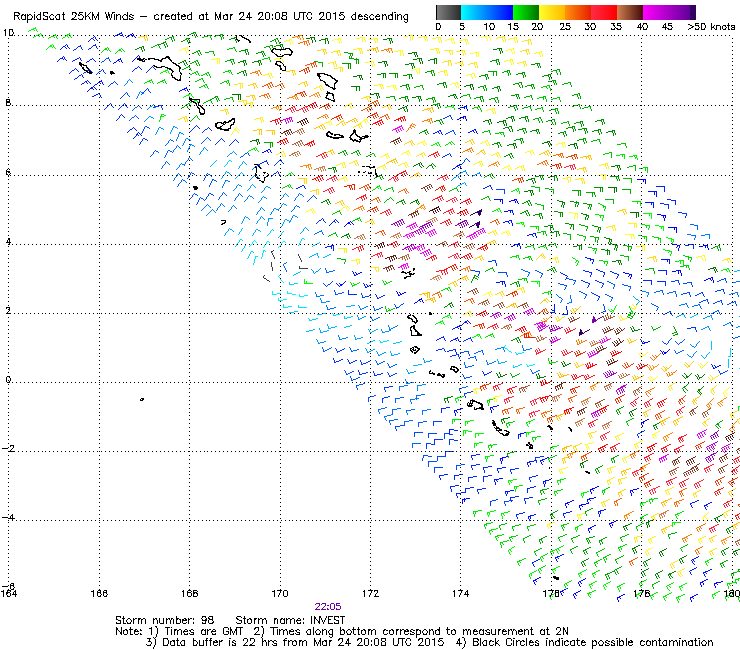740x650 pixels.
Task: Click the legend number '25'
Action: point(565,27)
